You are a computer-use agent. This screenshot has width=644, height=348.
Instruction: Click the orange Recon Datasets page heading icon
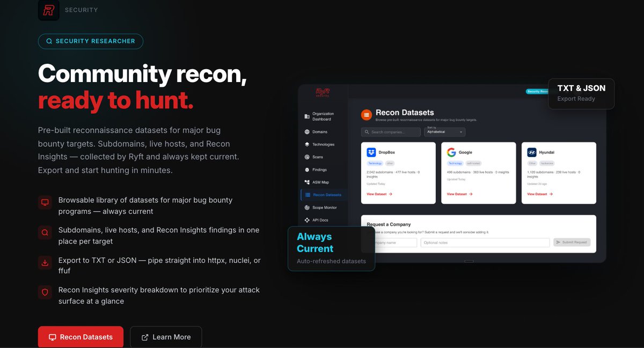click(x=366, y=114)
